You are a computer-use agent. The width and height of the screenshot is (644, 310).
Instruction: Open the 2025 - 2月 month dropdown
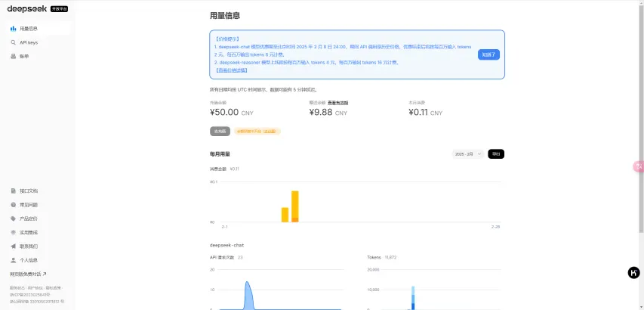tap(468, 153)
